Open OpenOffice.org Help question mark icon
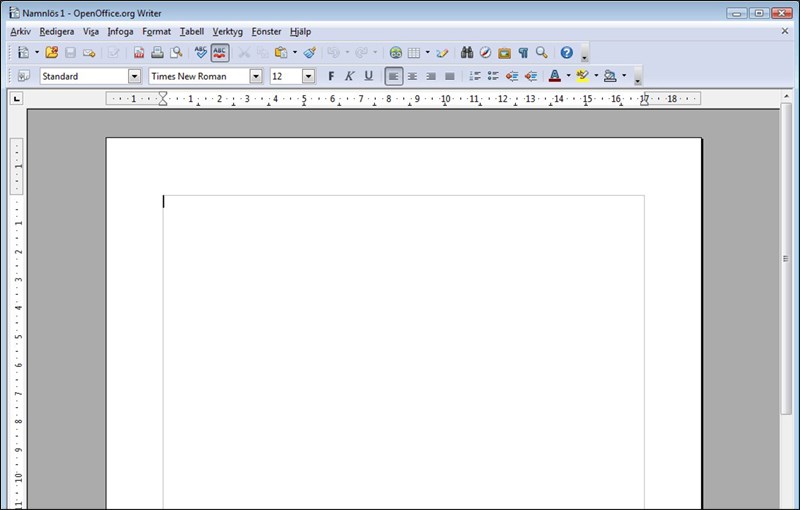 [566, 53]
